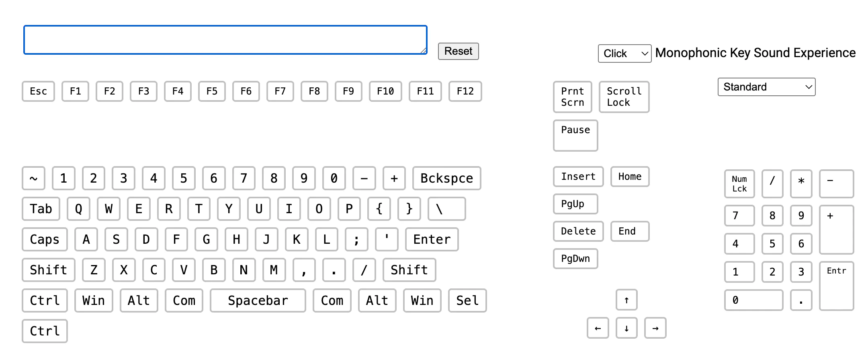Viewport: 868px width, 358px height.
Task: Open the Standard layout dropdown
Action: (766, 87)
